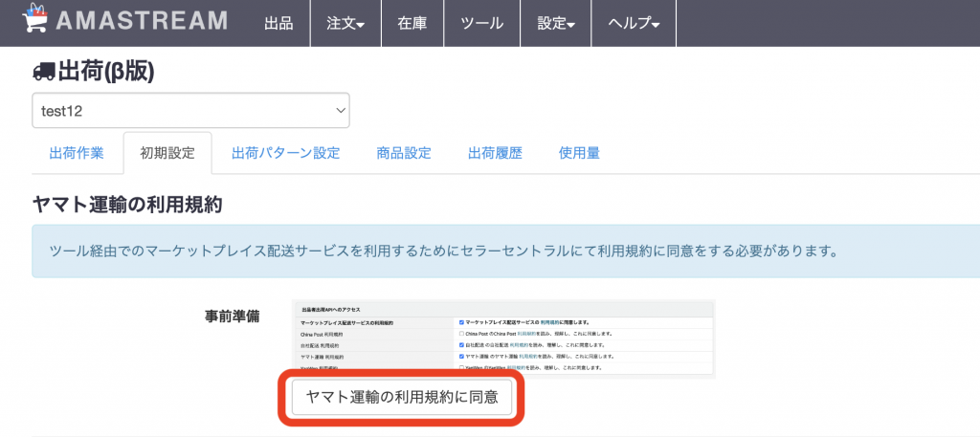
Task: Click the ヤマト運輸の利用規約に同意 button
Action: tap(402, 398)
